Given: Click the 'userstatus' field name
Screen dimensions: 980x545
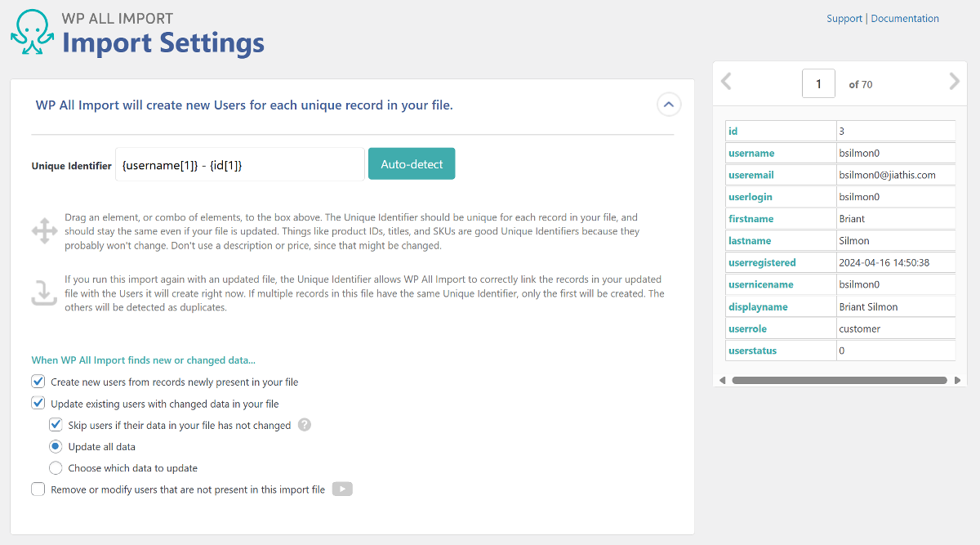Looking at the screenshot, I should 752,351.
